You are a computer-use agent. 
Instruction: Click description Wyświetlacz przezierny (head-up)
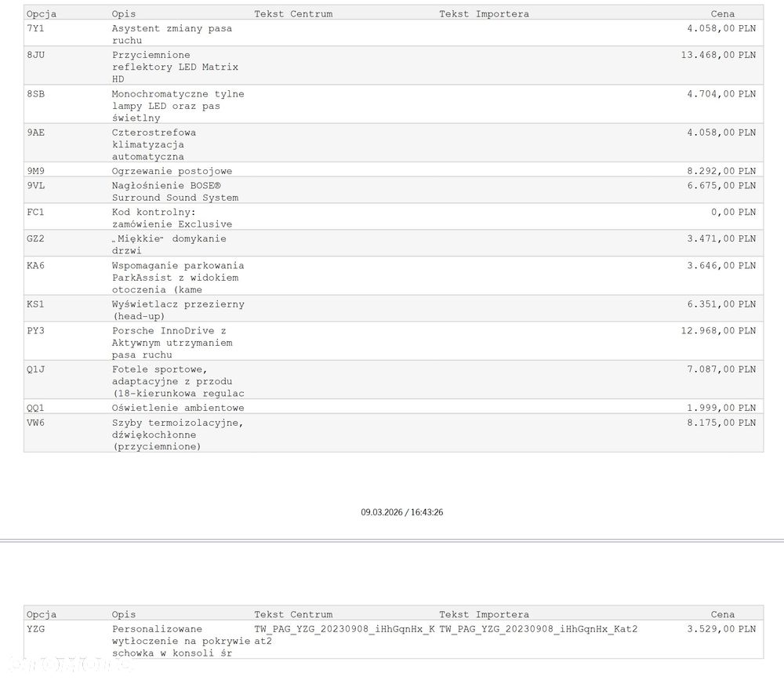click(x=178, y=311)
